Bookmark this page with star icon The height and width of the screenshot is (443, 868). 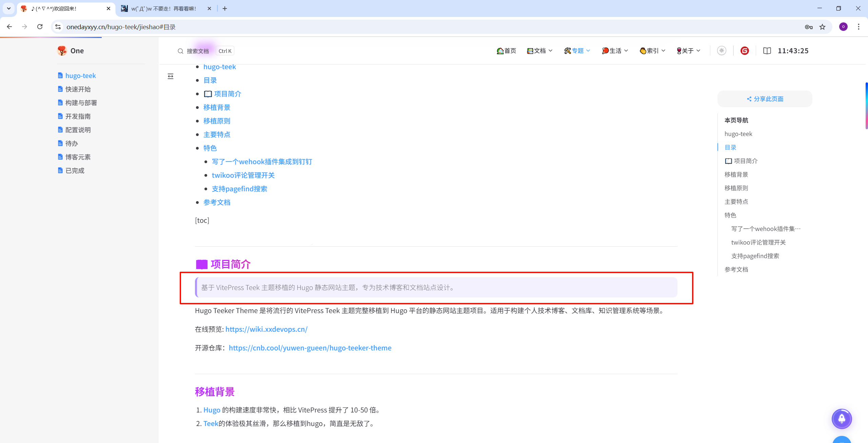pos(823,27)
